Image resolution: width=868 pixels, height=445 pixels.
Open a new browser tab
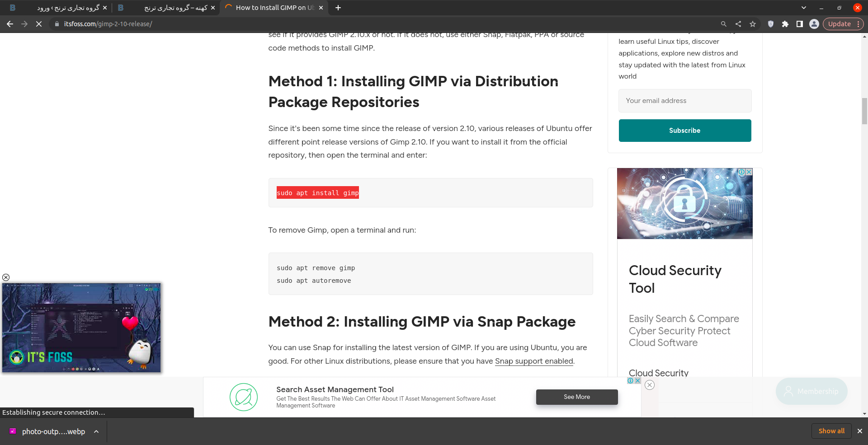[338, 8]
